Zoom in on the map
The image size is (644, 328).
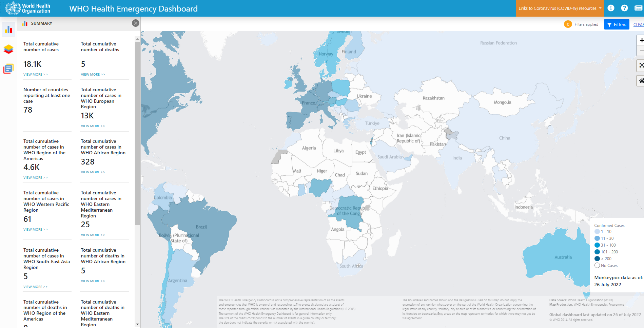point(641,40)
